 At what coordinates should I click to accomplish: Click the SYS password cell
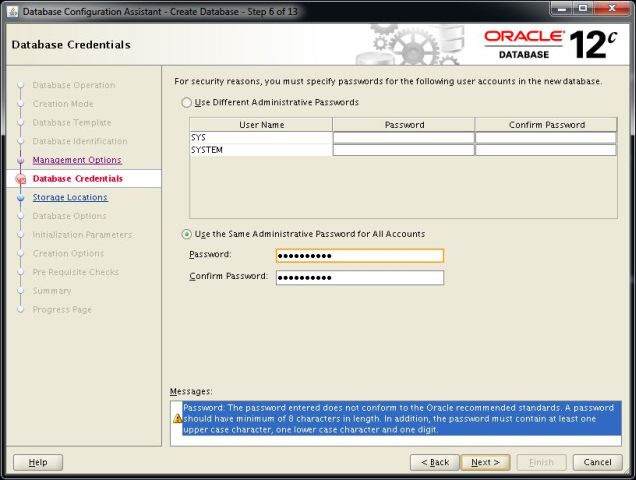pos(403,138)
